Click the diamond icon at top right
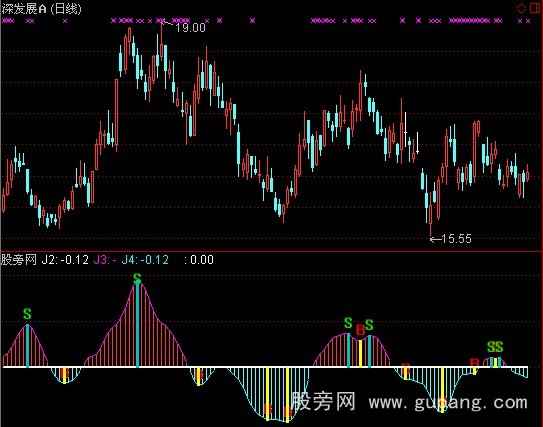This screenshot has width=543, height=427. pos(521,8)
